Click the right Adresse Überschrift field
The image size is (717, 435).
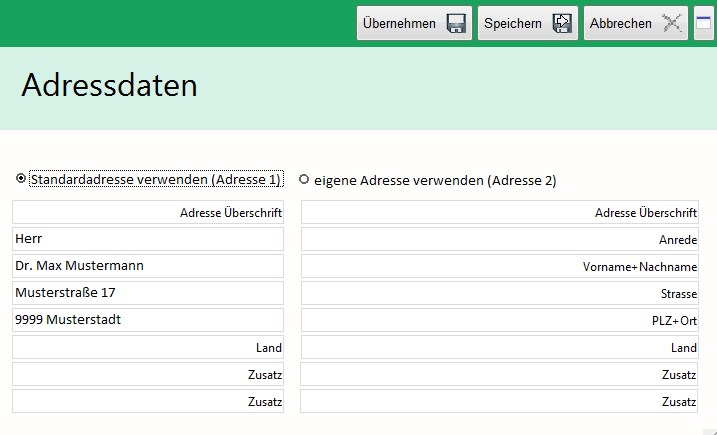point(499,212)
